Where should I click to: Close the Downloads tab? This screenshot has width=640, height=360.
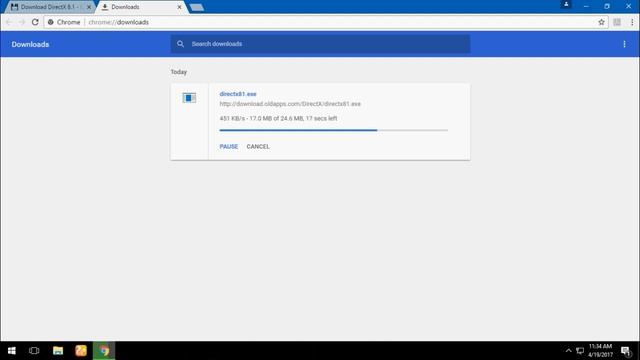179,7
